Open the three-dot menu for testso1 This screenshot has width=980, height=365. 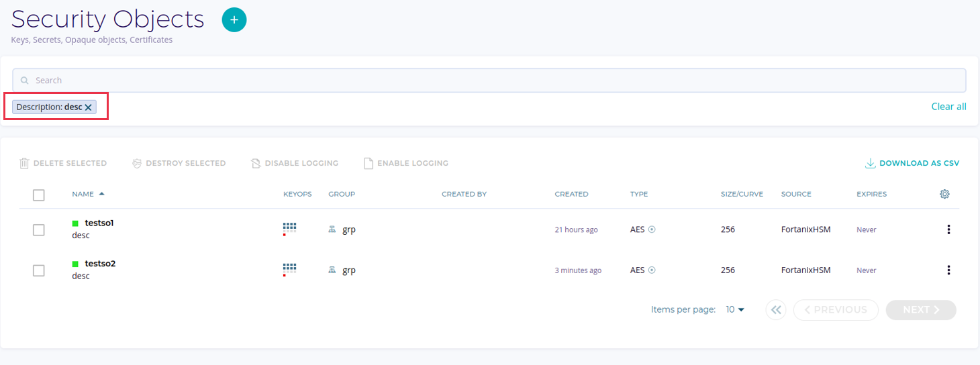pyautogui.click(x=948, y=229)
